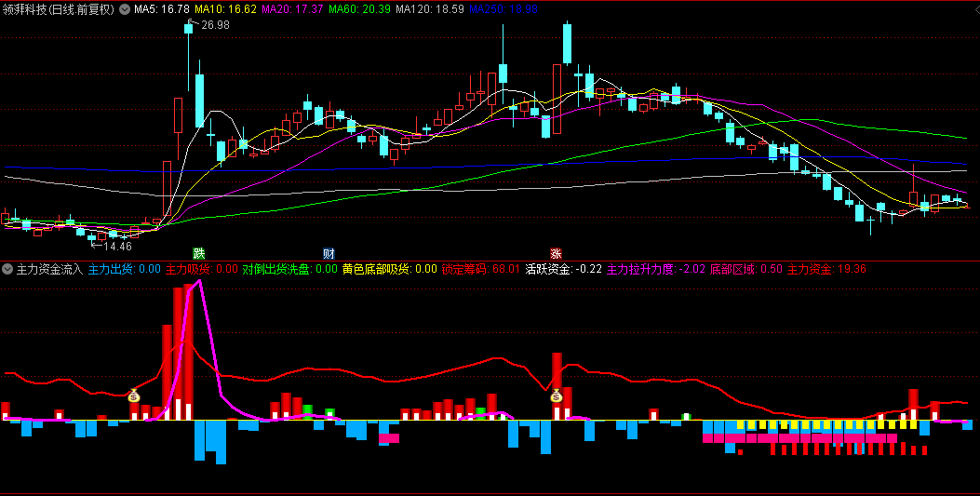Select the 黄色底部吸货: 0.00 readout
980x496 pixels.
(389, 269)
